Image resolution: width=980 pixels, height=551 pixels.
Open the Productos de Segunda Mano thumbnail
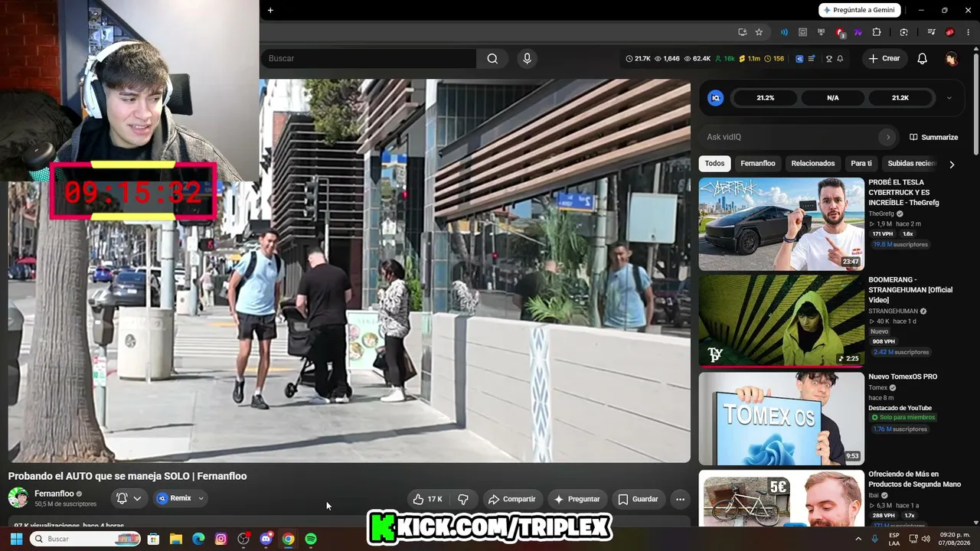tap(781, 498)
